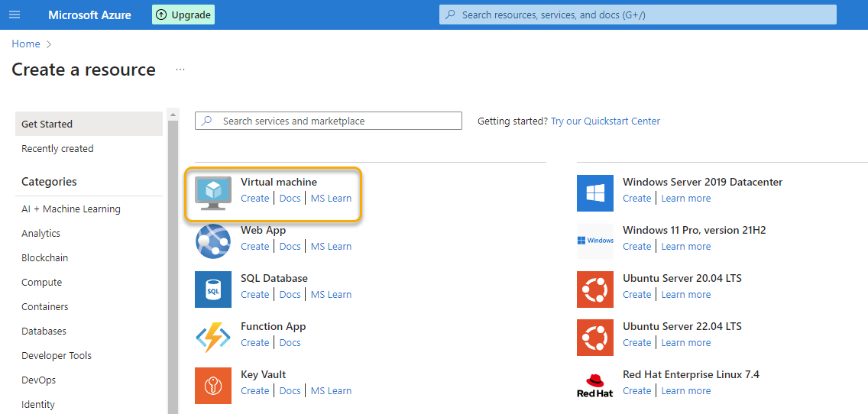Open the ellipsis menu beside Create a resource
868x414 pixels.
180,70
